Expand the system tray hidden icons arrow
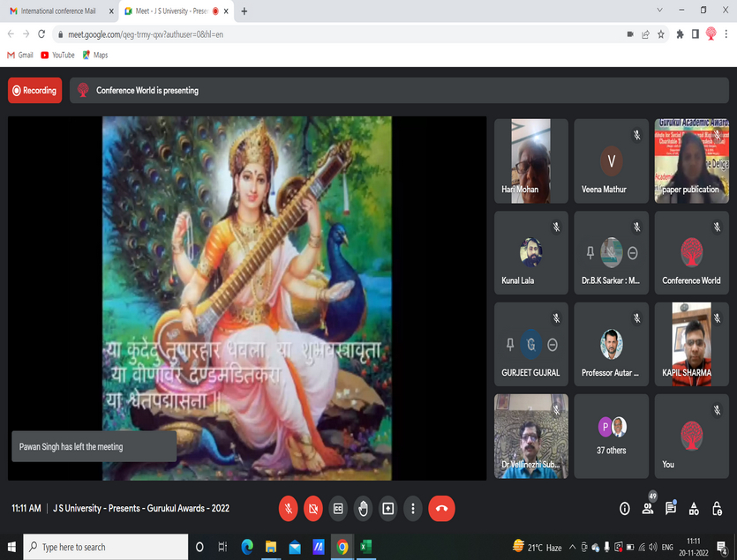The image size is (737, 560). click(572, 547)
